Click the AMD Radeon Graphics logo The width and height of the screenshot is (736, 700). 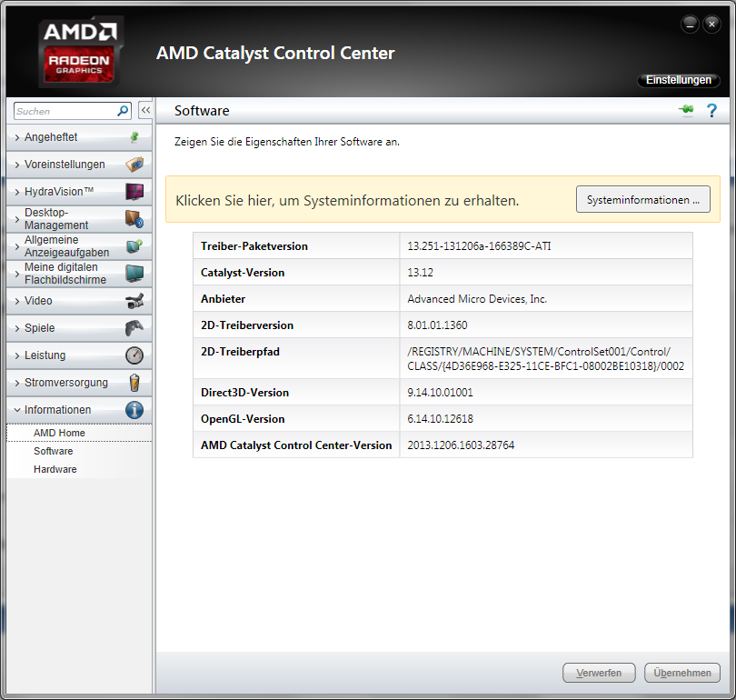tap(80, 52)
